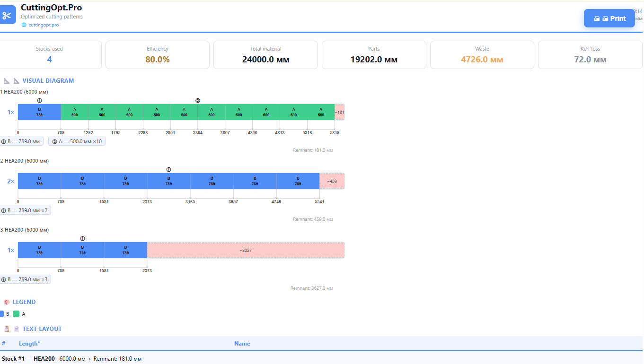Click the 3304 tick mark label

[x=198, y=133]
